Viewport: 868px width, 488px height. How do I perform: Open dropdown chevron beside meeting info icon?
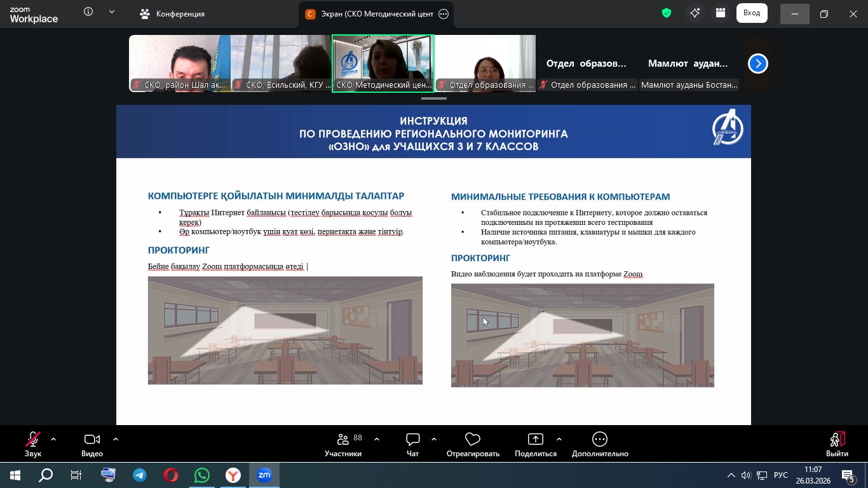click(112, 12)
